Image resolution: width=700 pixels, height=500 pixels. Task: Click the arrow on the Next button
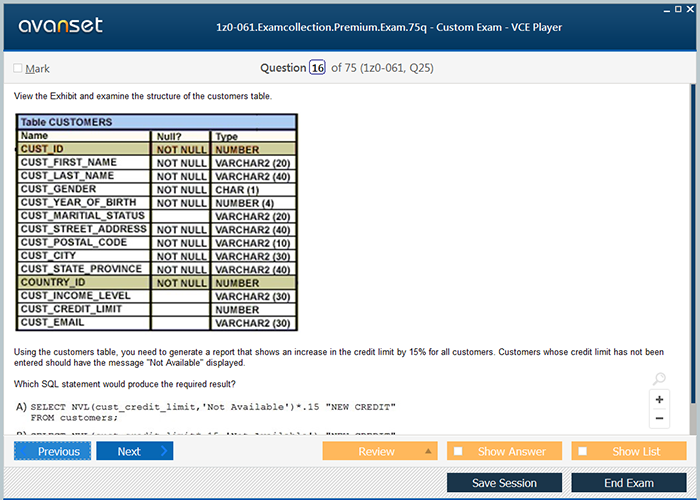[x=164, y=451]
